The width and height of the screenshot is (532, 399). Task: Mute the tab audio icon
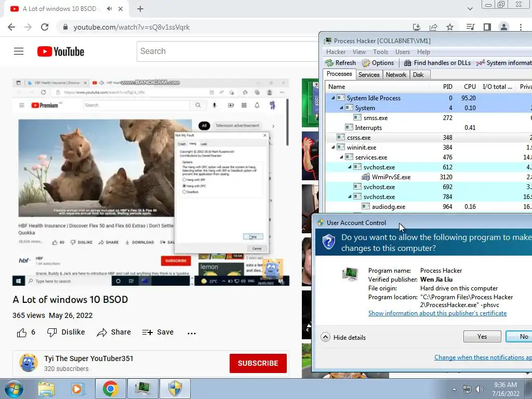tap(109, 9)
